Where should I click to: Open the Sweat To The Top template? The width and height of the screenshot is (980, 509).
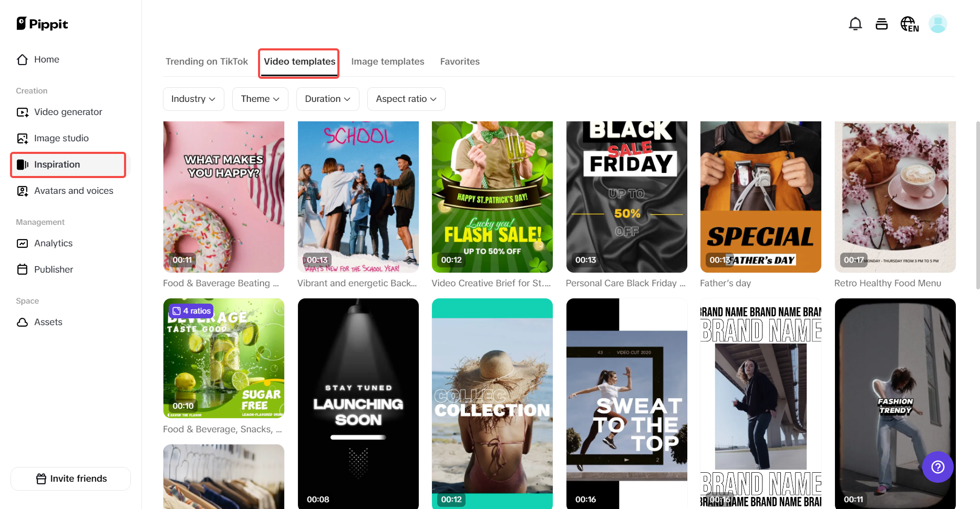click(x=627, y=403)
